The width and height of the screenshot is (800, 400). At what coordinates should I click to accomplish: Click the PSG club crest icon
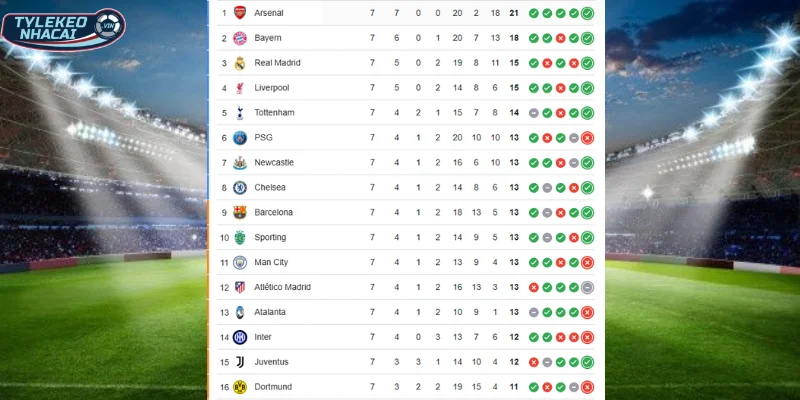point(239,137)
